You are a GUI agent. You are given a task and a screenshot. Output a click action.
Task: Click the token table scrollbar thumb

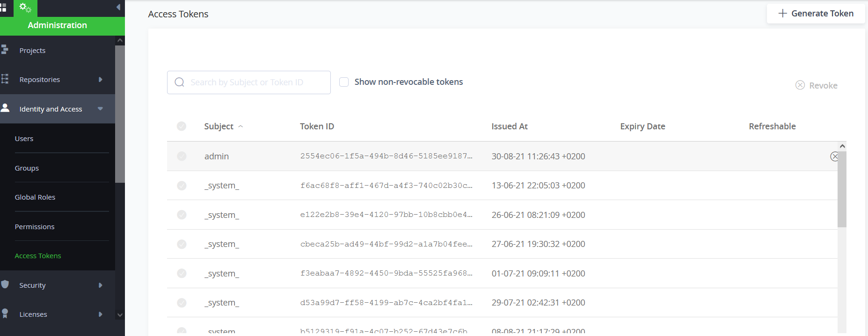click(x=842, y=189)
